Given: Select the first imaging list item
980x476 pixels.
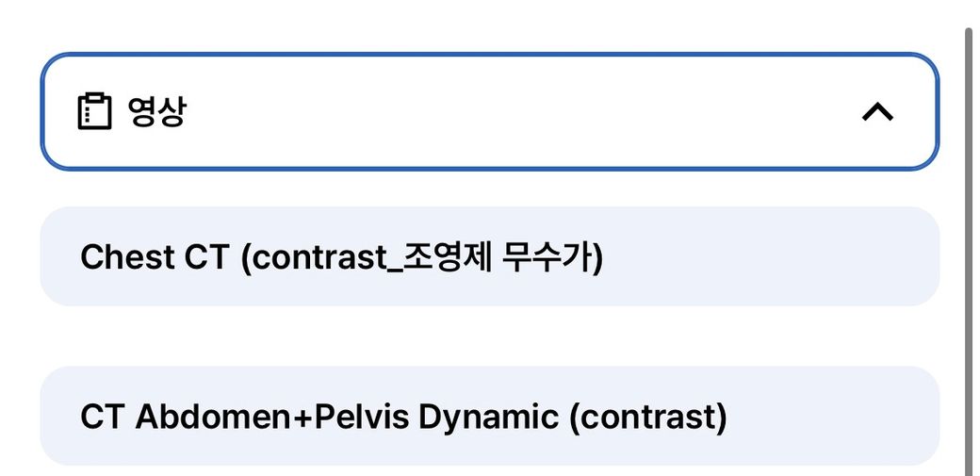Looking at the screenshot, I should coord(489,257).
